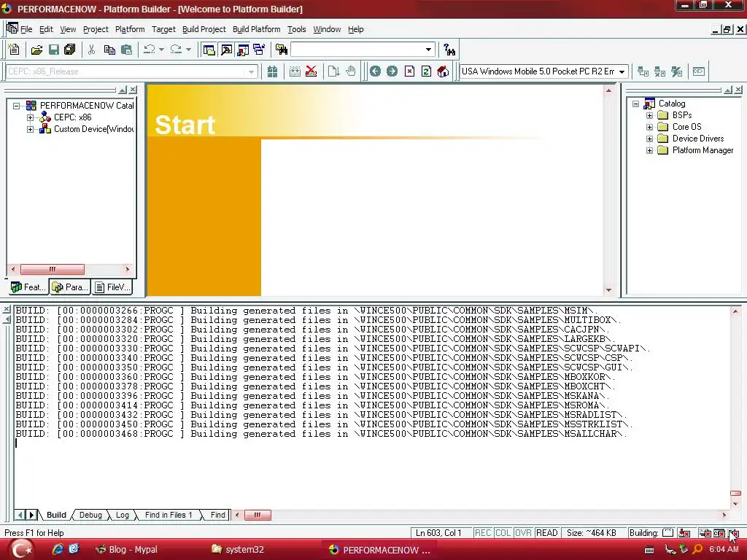Click the Window List toolbar icon
The height and width of the screenshot is (560, 747).
pyautogui.click(x=259, y=50)
